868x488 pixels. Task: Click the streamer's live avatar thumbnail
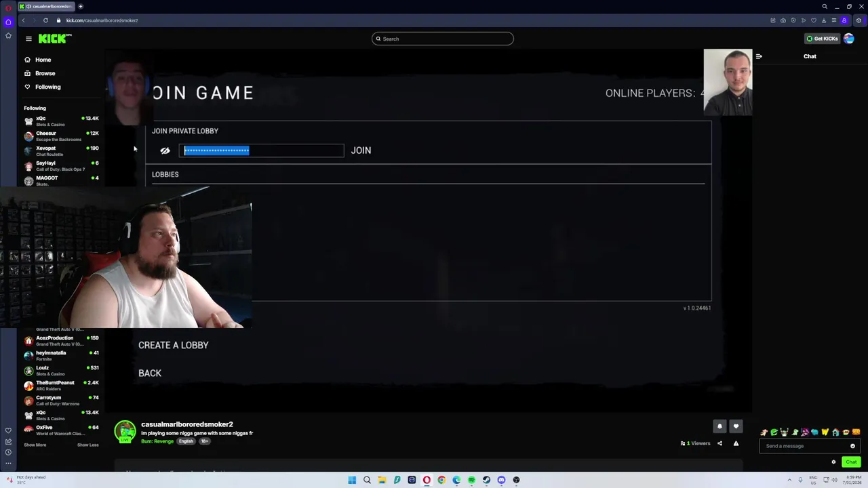[x=125, y=431]
